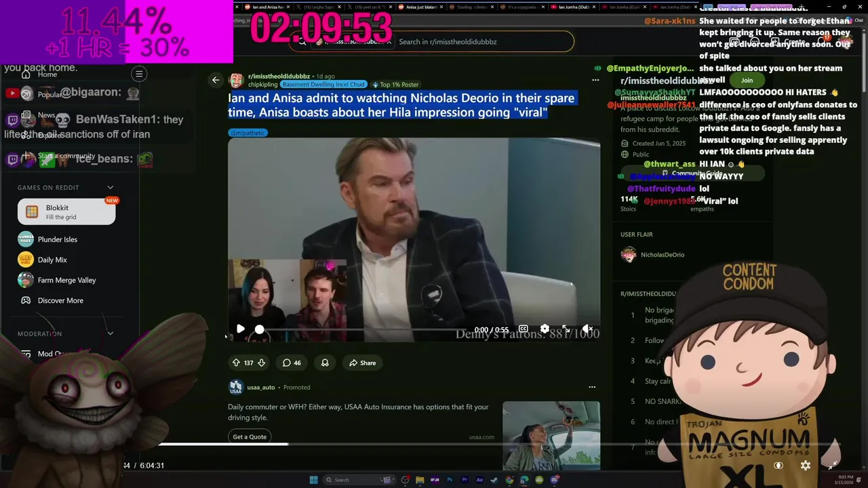868x488 pixels.
Task: Open Google Chrome from the taskbar
Action: tap(509, 480)
